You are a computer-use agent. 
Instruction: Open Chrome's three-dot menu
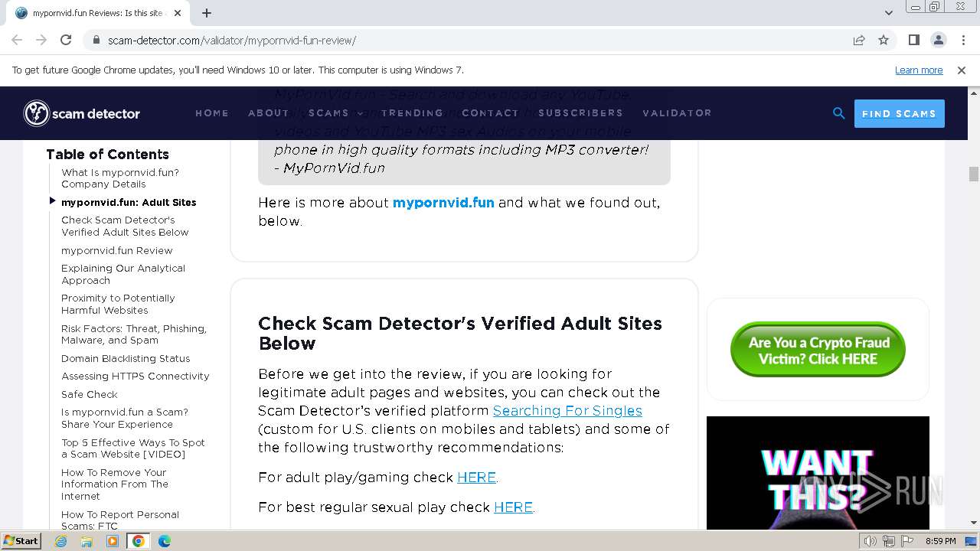tap(962, 40)
